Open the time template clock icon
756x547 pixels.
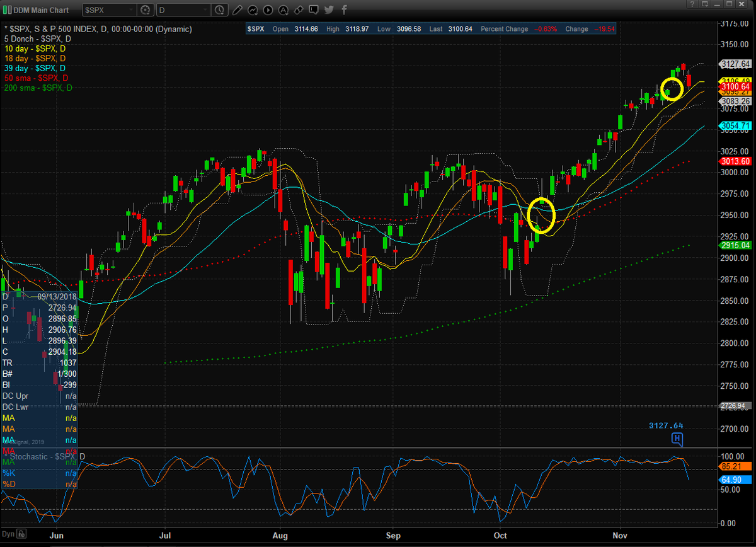coord(219,10)
